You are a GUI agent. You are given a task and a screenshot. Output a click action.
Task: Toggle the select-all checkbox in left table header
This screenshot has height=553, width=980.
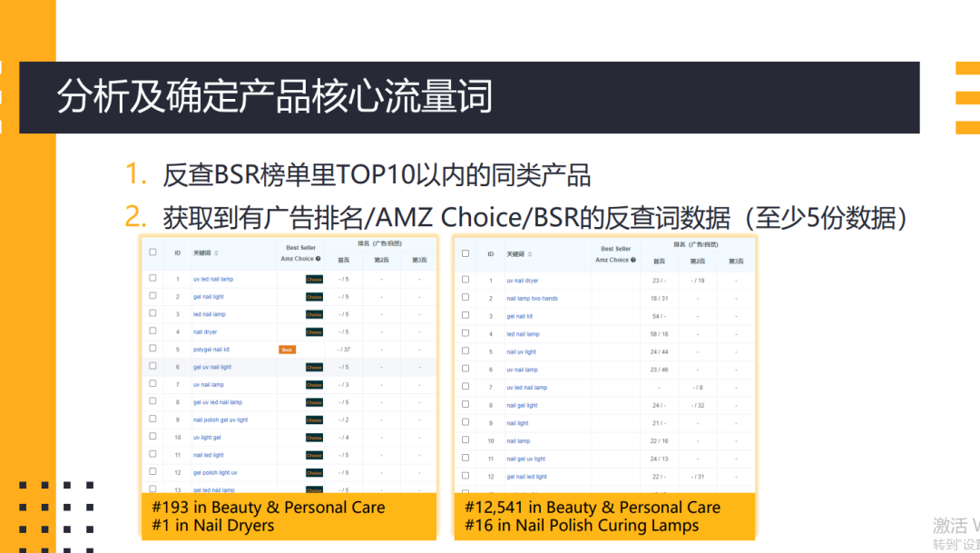point(152,252)
